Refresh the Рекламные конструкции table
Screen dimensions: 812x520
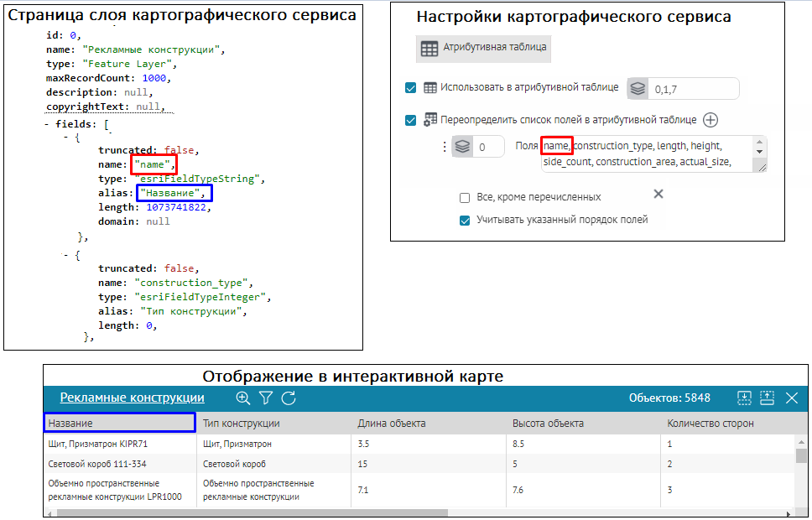(x=289, y=398)
